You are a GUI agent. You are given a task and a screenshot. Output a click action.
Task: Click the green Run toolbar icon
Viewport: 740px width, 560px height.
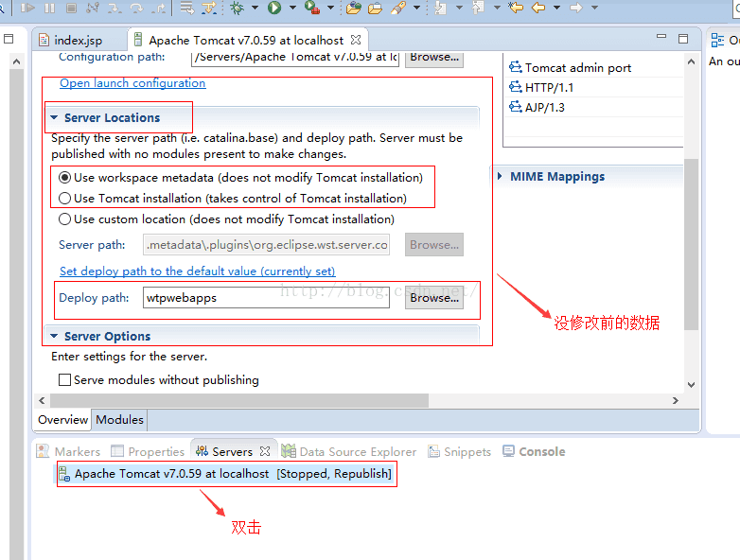(274, 8)
